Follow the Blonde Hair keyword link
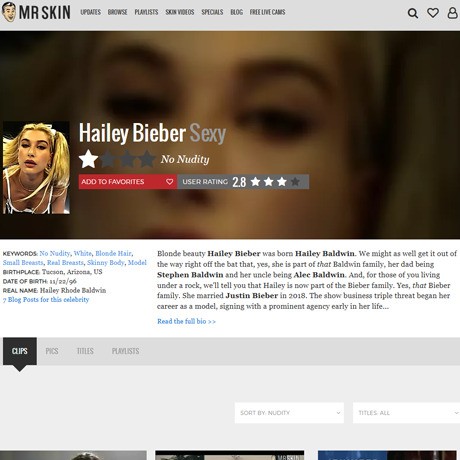Viewport: 460px width, 460px height. tap(113, 253)
